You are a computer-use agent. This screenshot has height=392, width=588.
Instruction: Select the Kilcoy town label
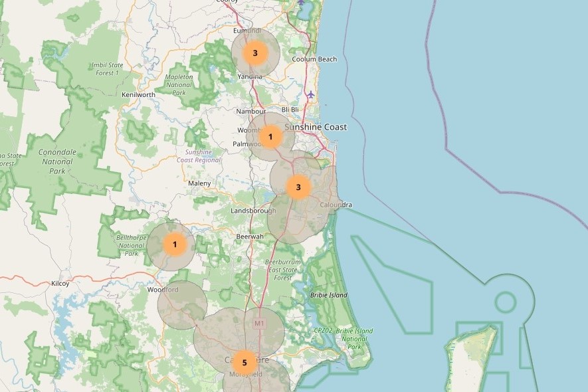[60, 284]
